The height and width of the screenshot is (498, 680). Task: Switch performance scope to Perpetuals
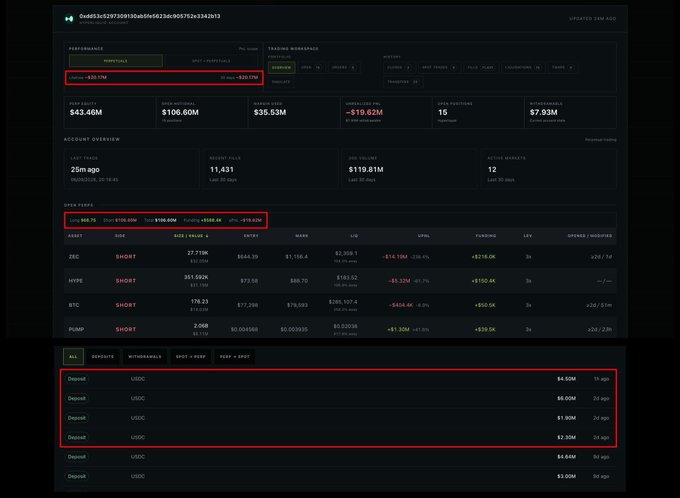point(116,61)
